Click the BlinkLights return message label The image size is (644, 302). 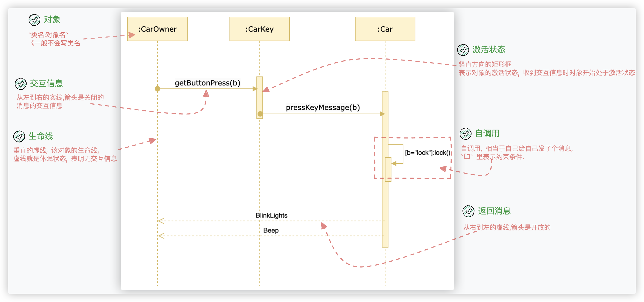(271, 215)
